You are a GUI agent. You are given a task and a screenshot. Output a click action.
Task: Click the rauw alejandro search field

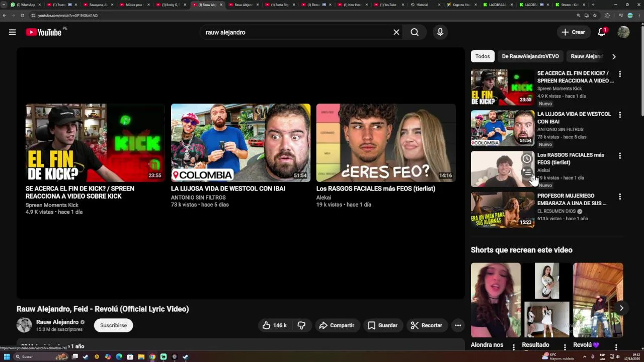point(297,32)
